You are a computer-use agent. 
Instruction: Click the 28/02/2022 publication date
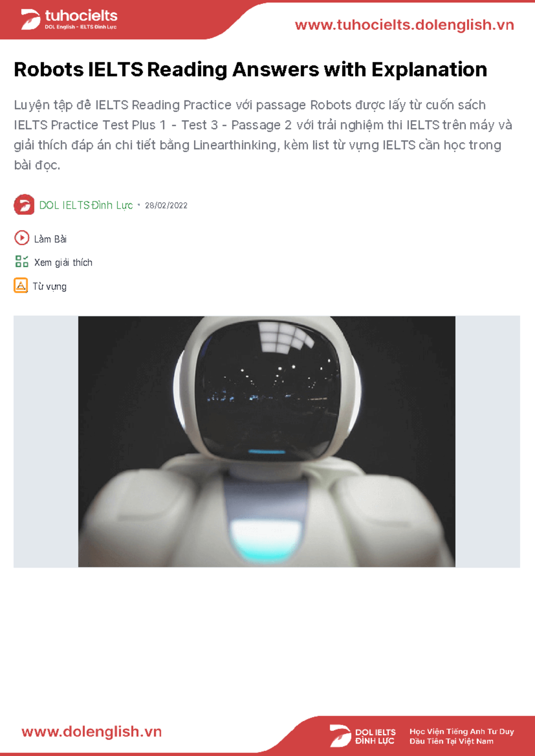[166, 205]
